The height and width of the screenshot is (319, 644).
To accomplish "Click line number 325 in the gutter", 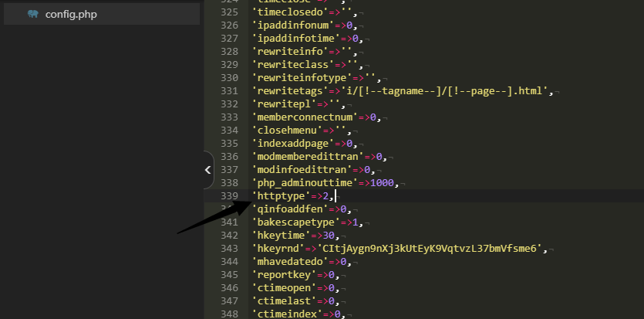I will click(x=229, y=12).
